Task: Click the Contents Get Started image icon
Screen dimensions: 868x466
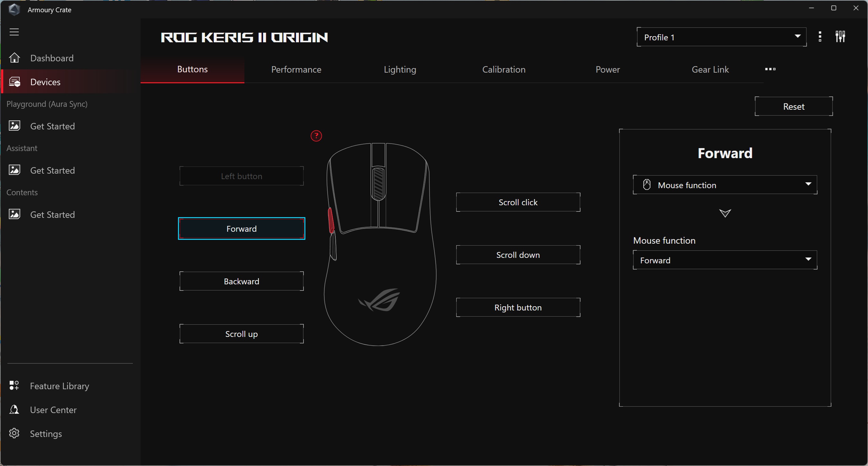Action: [14, 214]
